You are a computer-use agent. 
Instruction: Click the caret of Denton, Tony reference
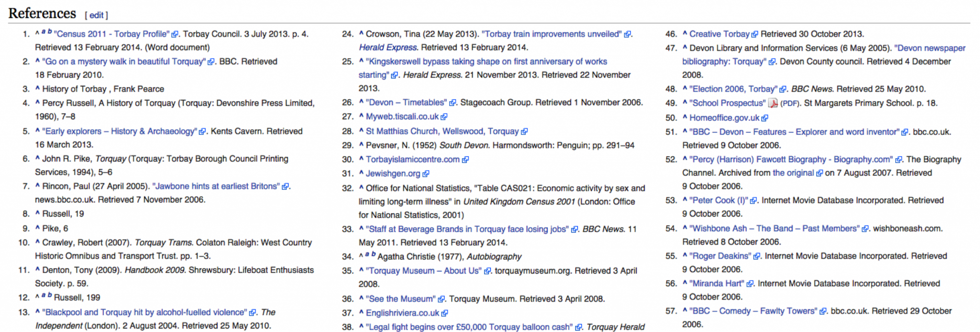pos(37,269)
